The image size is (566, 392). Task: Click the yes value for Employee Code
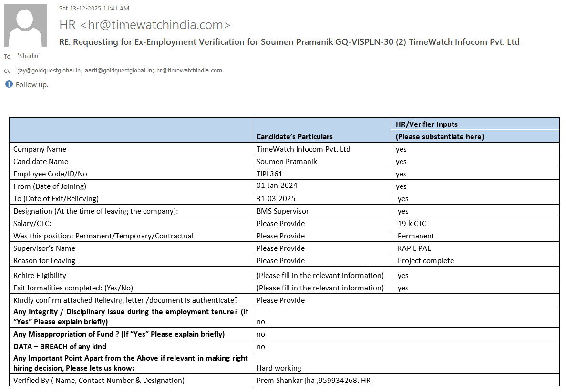point(401,174)
